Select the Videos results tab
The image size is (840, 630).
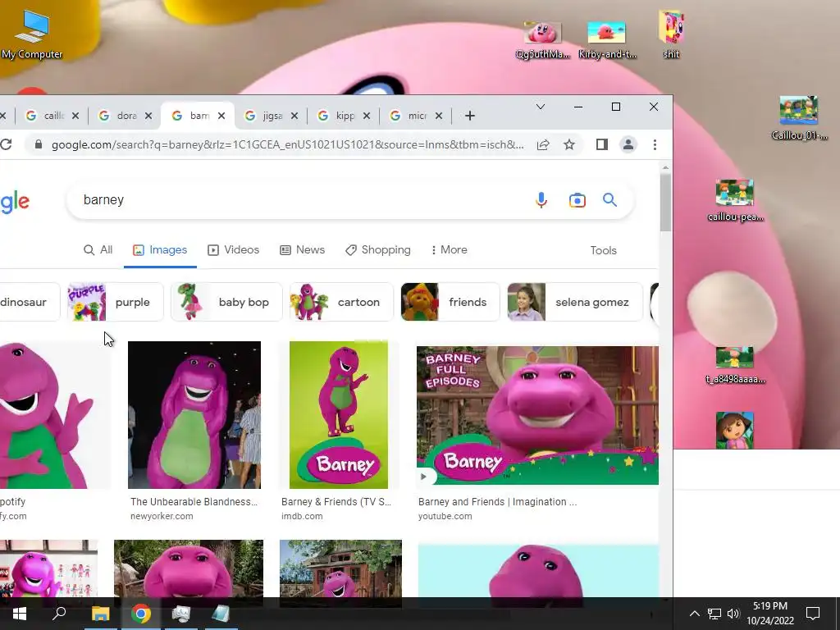click(233, 250)
